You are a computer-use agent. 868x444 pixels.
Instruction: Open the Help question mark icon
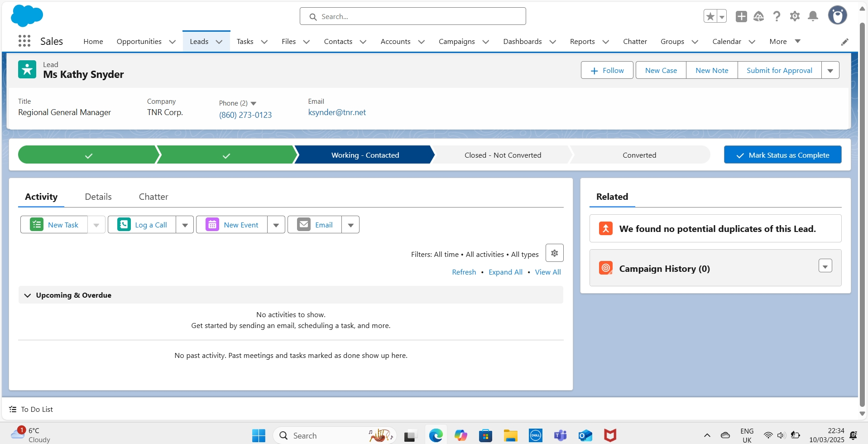coord(777,16)
